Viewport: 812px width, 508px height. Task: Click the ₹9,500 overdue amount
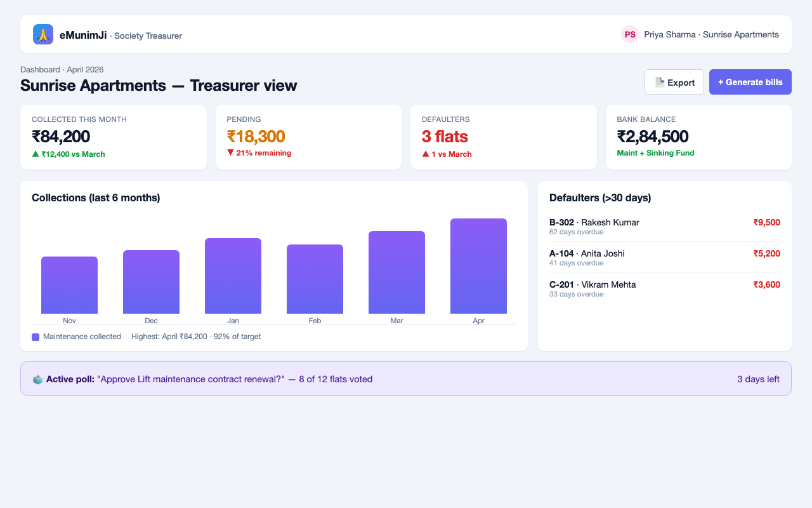pyautogui.click(x=766, y=222)
